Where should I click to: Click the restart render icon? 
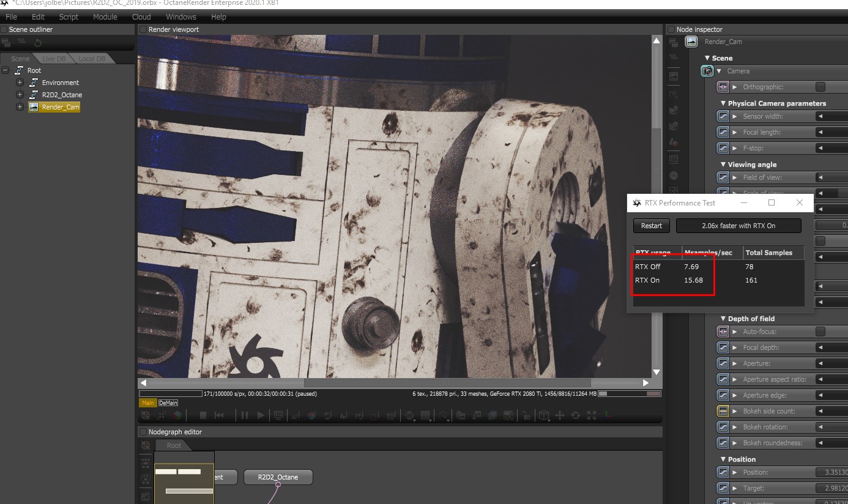tap(219, 415)
